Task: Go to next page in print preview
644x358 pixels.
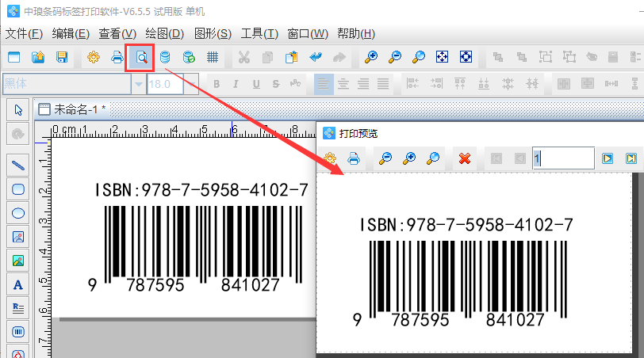Action: point(608,158)
